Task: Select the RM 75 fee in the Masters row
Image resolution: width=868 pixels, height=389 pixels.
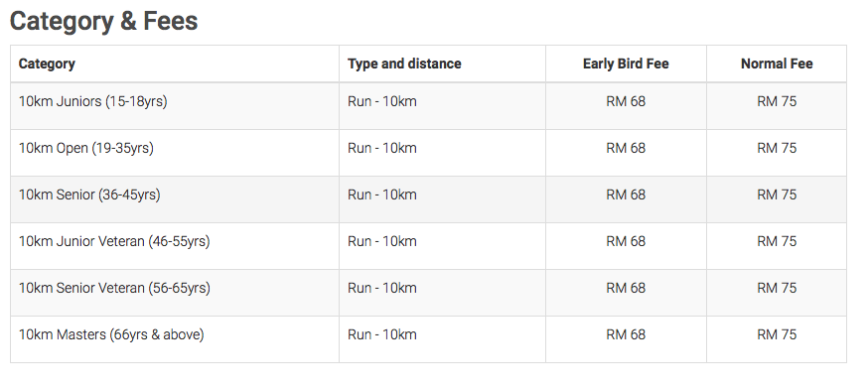Action: coord(777,334)
